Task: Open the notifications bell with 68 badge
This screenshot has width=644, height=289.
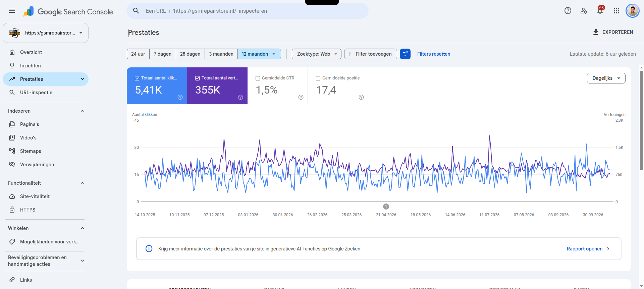Action: coord(600,11)
